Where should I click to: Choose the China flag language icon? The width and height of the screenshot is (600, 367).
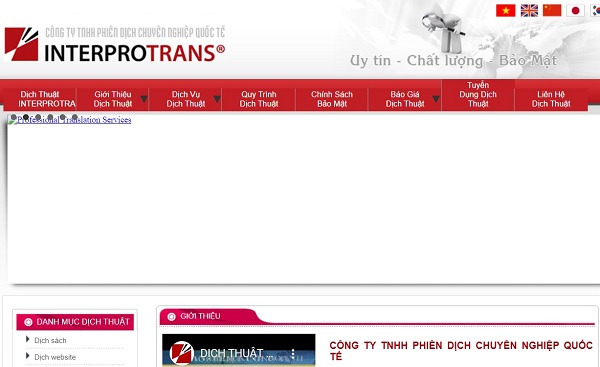pyautogui.click(x=552, y=10)
